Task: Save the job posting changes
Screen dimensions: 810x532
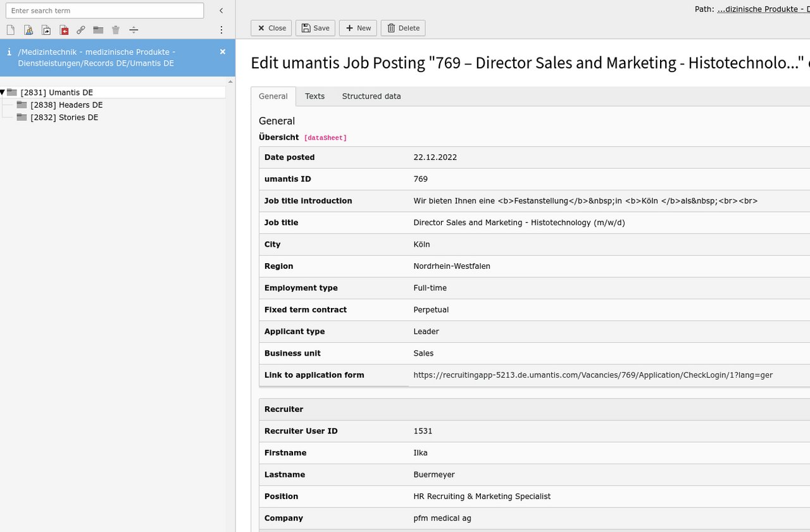Action: (x=315, y=28)
